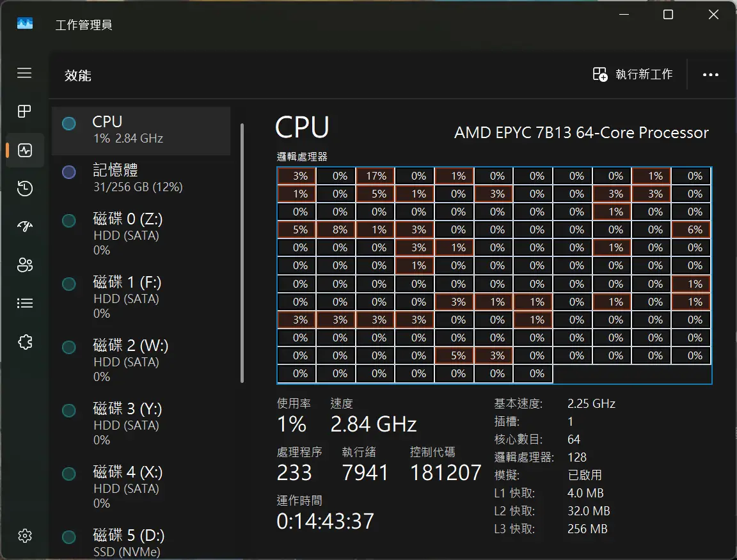Open the Processes page icon

pos(24,112)
